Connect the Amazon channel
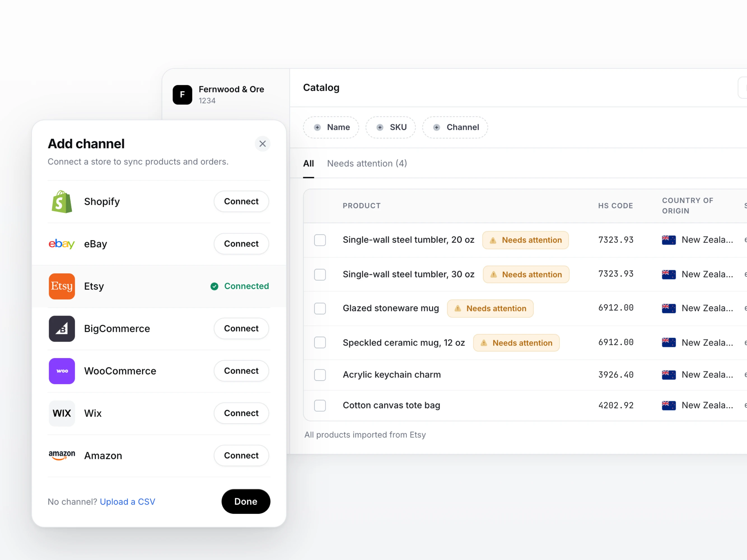 (241, 456)
